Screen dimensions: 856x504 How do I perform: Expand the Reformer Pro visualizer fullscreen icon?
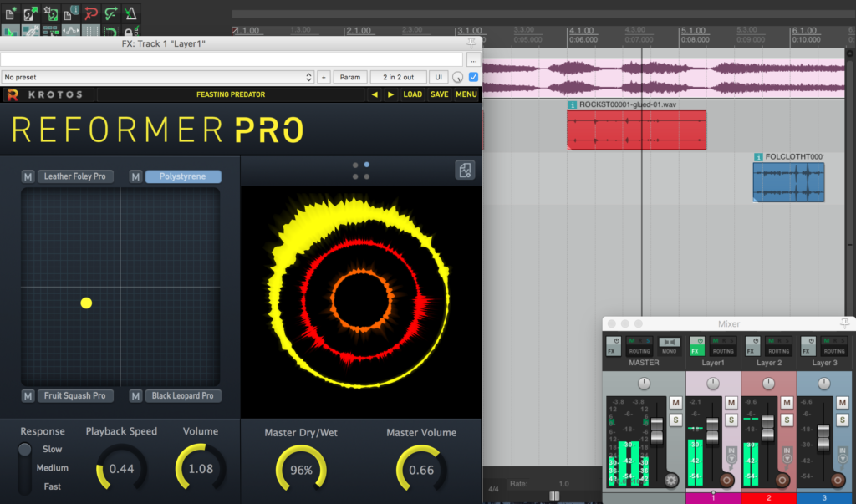coord(464,169)
